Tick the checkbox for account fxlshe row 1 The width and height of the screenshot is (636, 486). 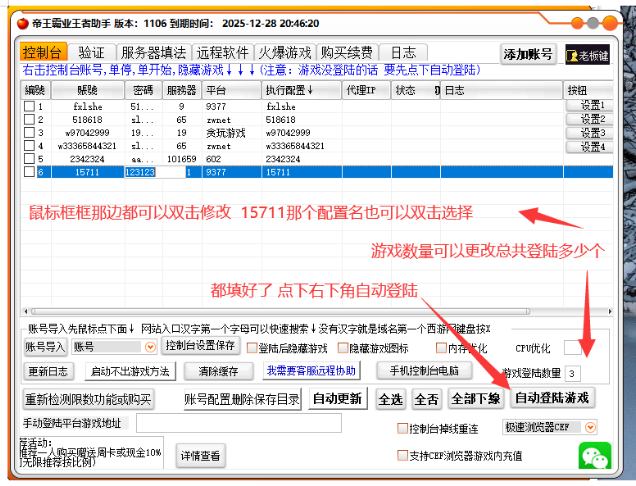pyautogui.click(x=29, y=106)
